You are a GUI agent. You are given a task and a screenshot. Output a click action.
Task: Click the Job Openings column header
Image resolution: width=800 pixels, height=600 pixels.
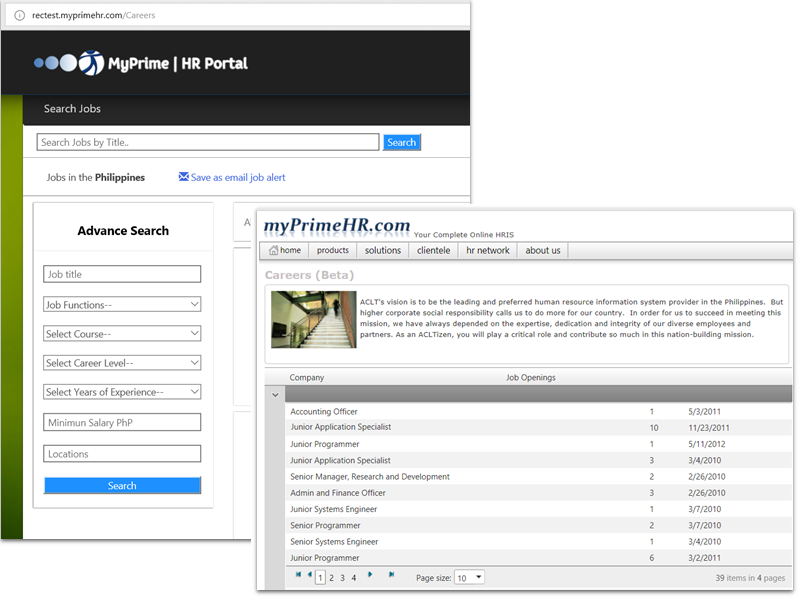click(x=531, y=377)
